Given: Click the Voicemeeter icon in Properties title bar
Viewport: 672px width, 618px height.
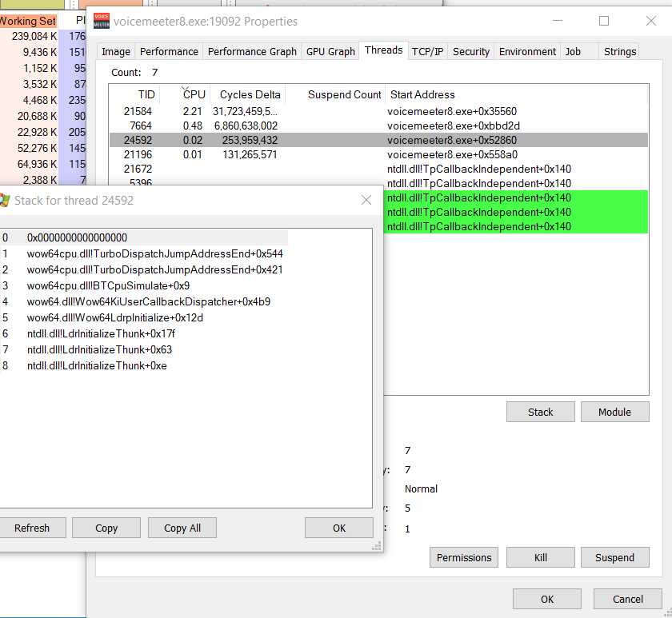Looking at the screenshot, I should (102, 21).
